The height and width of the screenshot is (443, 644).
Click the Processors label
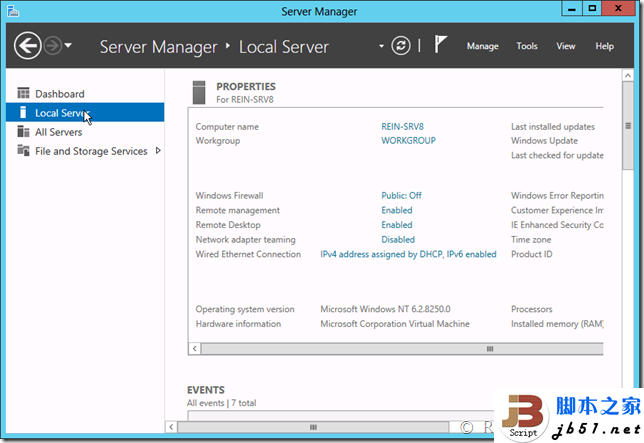tap(531, 309)
